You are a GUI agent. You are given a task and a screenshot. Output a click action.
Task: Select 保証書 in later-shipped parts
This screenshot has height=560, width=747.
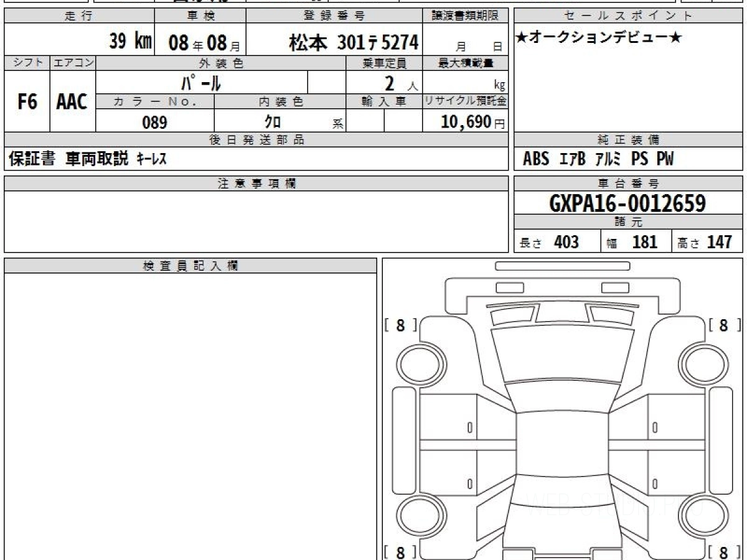point(32,159)
